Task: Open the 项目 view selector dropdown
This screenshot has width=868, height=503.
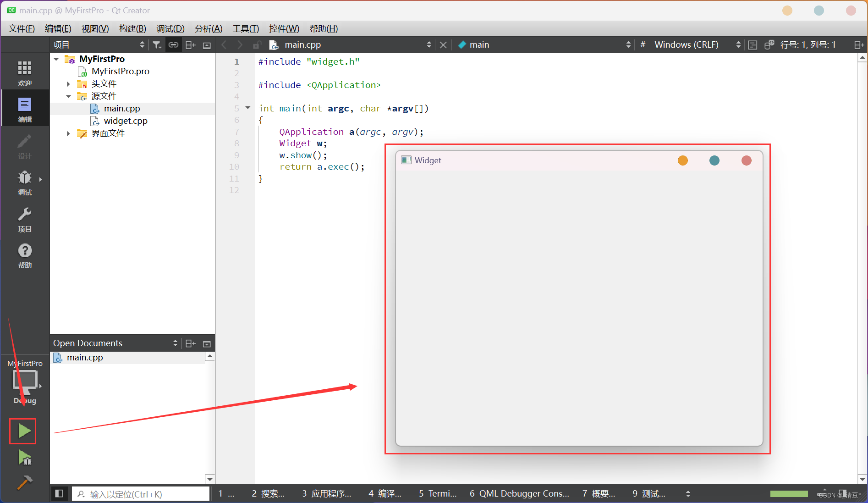Action: click(x=142, y=45)
